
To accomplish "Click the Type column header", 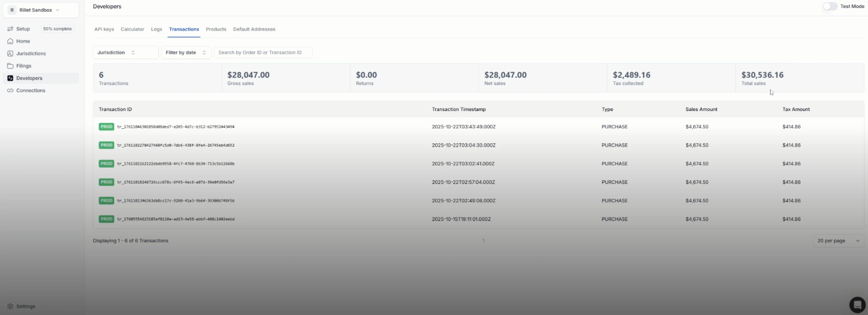I will click(x=607, y=109).
